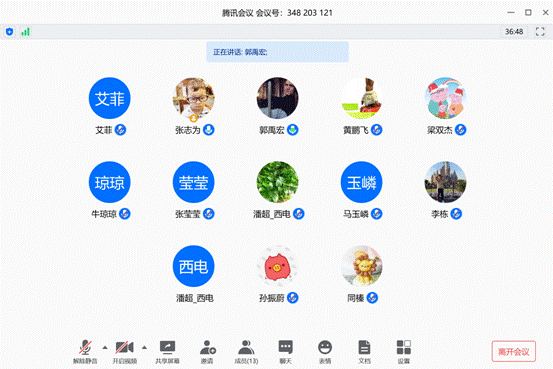The image size is (553, 369).
Task: Click muted mic icon next to 梁双杰
Action: 460,130
